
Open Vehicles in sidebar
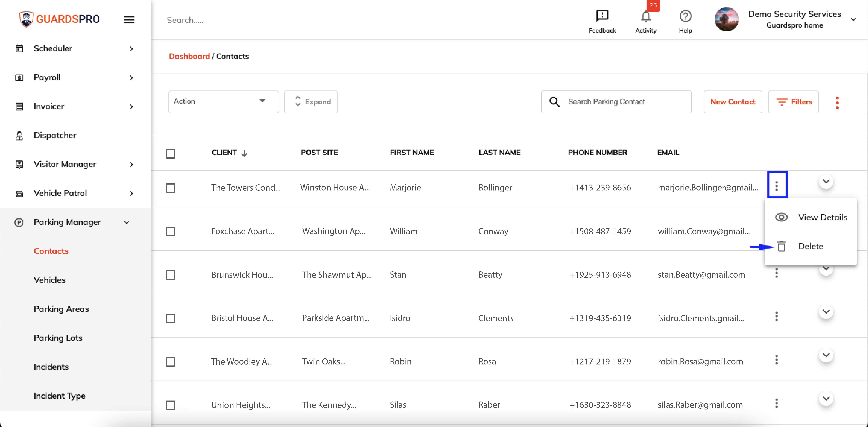click(50, 280)
